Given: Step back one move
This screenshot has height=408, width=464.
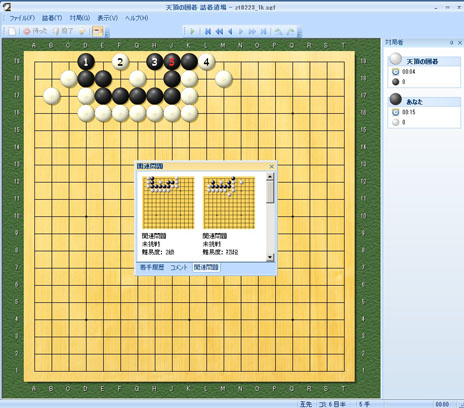Looking at the screenshot, I should point(230,31).
